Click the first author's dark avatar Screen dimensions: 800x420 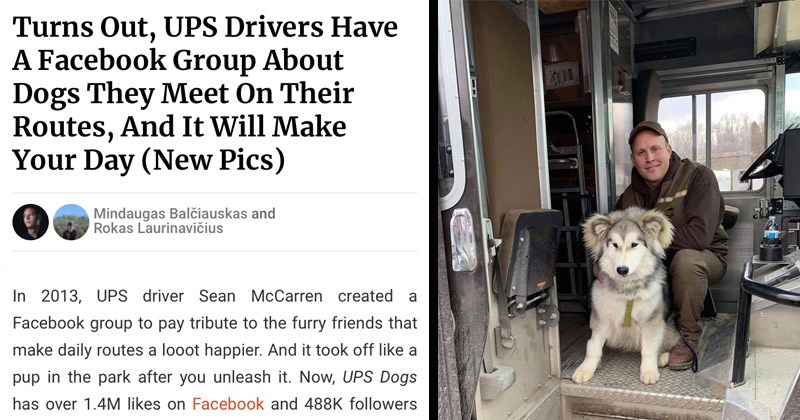click(x=31, y=222)
